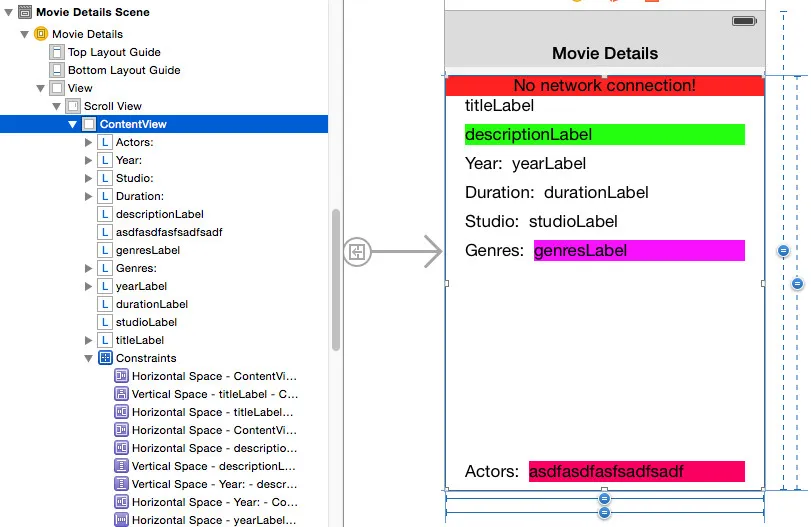Expand the Duration: label in outline
811x527 pixels.
(88, 197)
